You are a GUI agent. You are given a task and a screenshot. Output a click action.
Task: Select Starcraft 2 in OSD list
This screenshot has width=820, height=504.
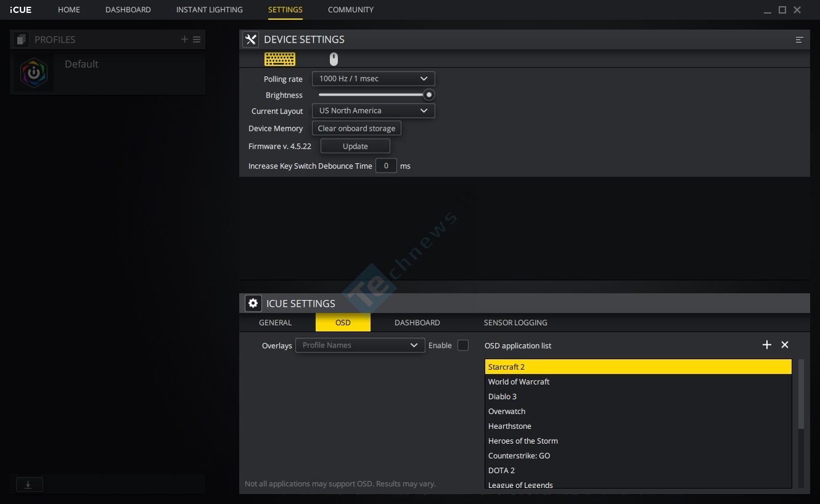point(638,367)
